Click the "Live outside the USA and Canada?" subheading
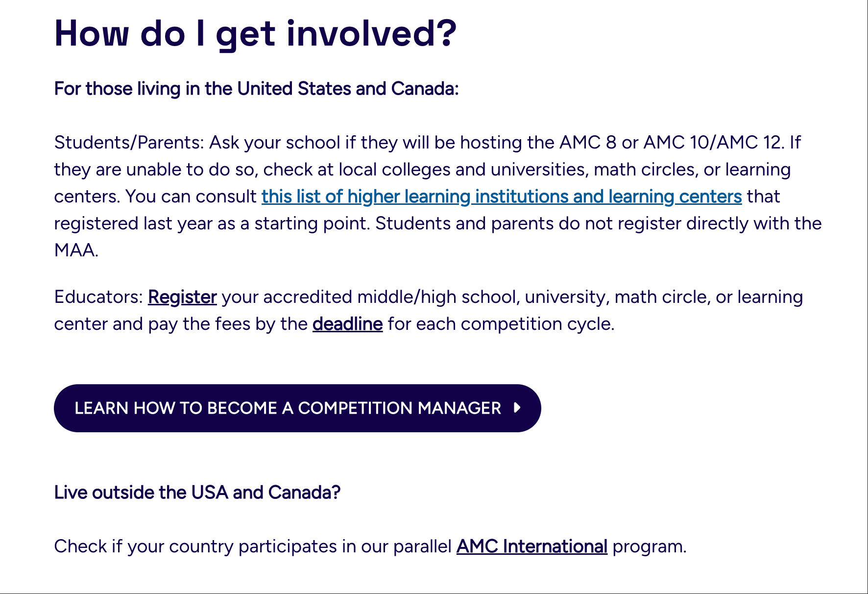The width and height of the screenshot is (868, 594). (197, 493)
